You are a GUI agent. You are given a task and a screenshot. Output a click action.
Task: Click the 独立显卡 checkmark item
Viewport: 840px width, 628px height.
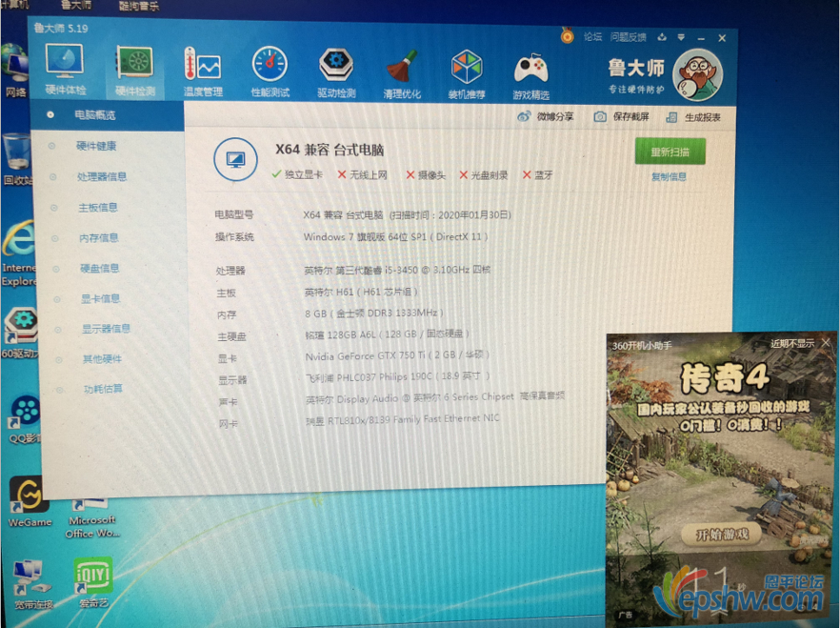[297, 174]
